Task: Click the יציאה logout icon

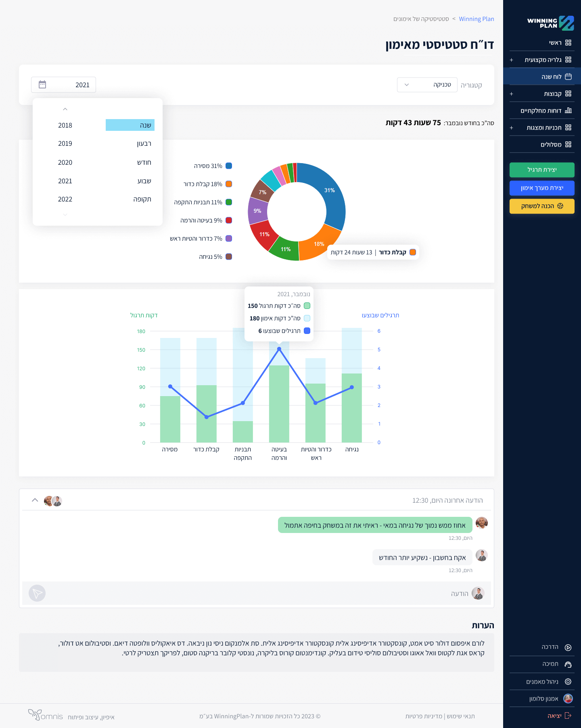Action: 568,715
